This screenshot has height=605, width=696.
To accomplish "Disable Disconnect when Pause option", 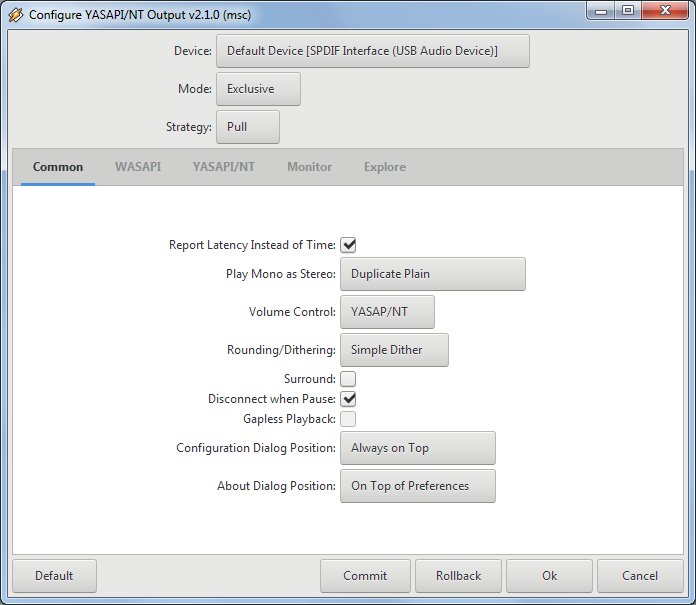I will pyautogui.click(x=348, y=399).
